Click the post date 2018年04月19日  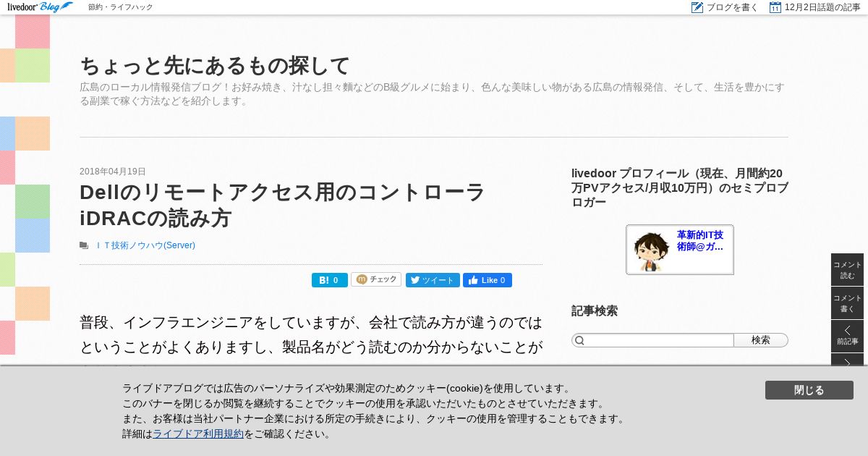[x=113, y=172]
